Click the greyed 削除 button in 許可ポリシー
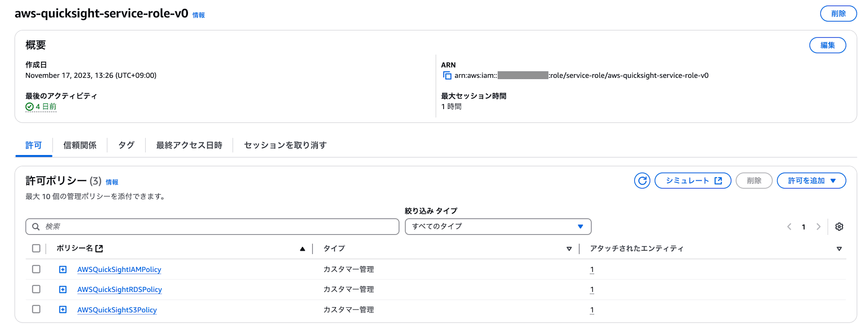 [x=754, y=181]
